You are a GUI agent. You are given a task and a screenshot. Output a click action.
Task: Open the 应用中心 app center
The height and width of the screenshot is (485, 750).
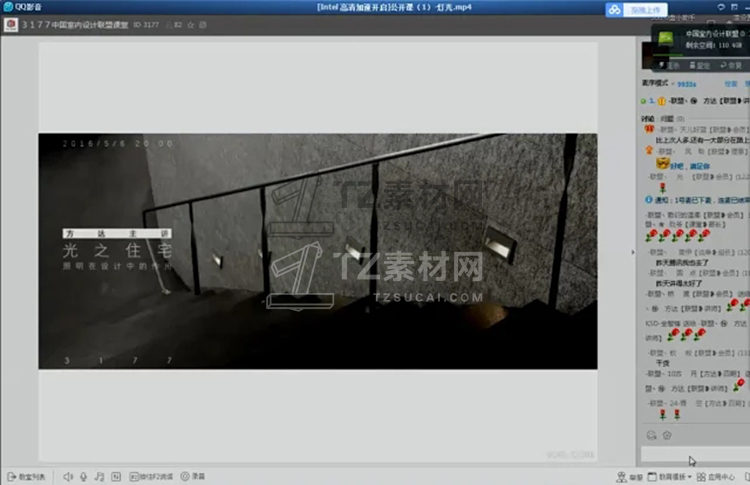[716, 477]
